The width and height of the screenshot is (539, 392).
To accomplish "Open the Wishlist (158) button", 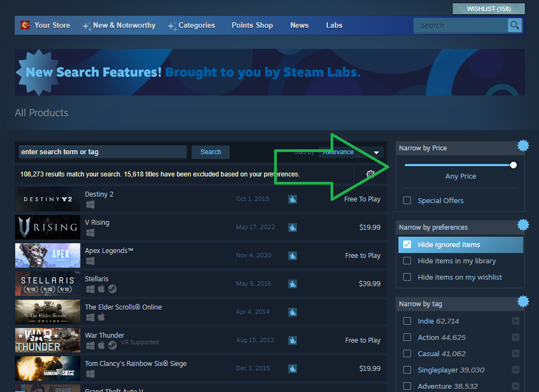I will 489,9.
